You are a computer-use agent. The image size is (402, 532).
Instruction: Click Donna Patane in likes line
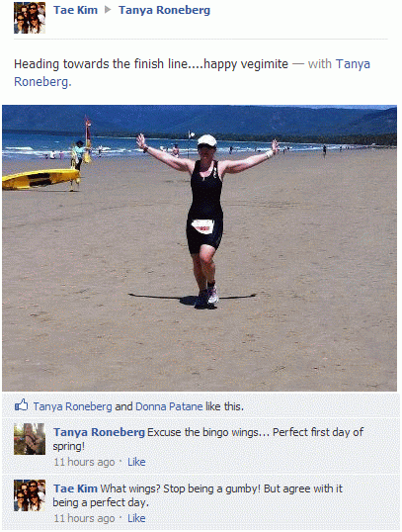tap(169, 406)
